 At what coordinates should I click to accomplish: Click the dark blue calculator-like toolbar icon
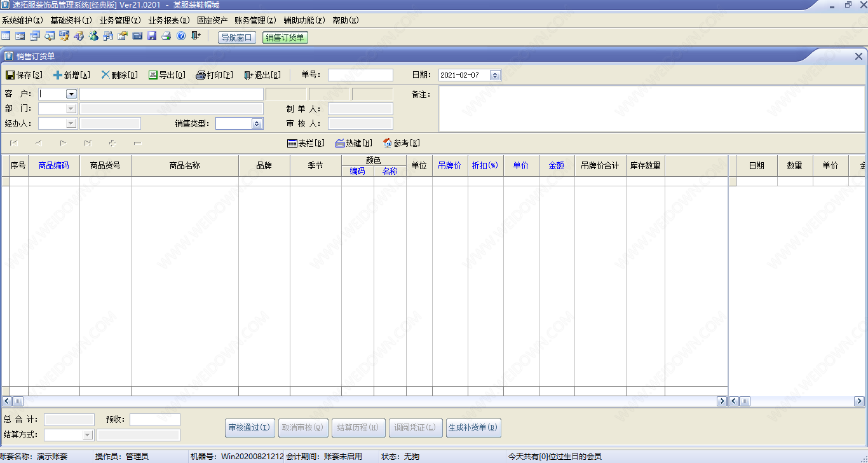pyautogui.click(x=137, y=36)
